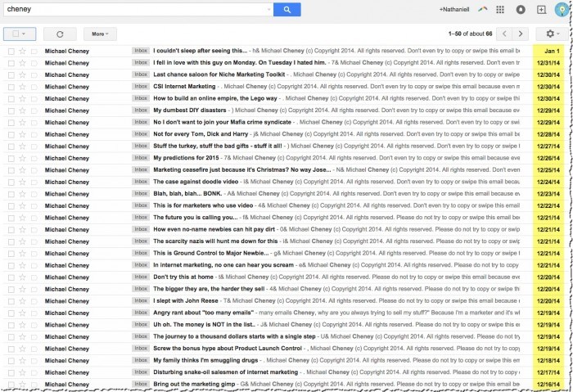
Task: Click sender Michael Cheney on 'My dumbest DIY disasters' row
Action: 67,110
